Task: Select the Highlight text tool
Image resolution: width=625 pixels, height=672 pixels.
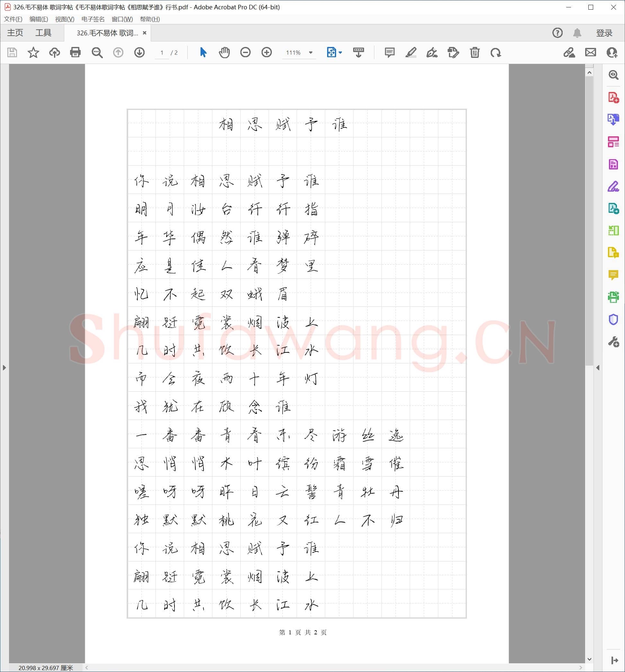Action: (411, 52)
